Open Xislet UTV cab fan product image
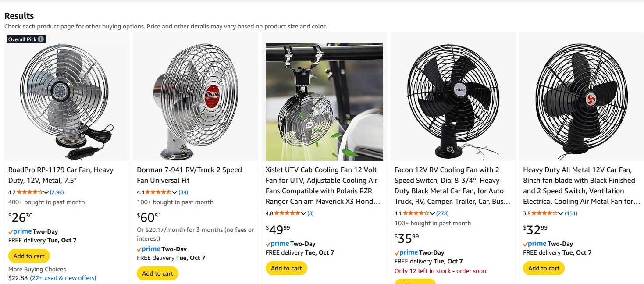The width and height of the screenshot is (644, 284). tap(324, 102)
